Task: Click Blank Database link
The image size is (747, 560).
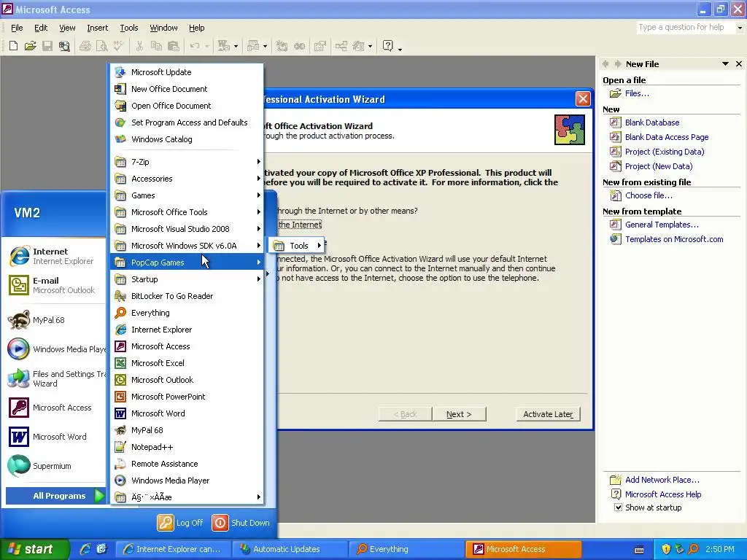Action: 651,122
